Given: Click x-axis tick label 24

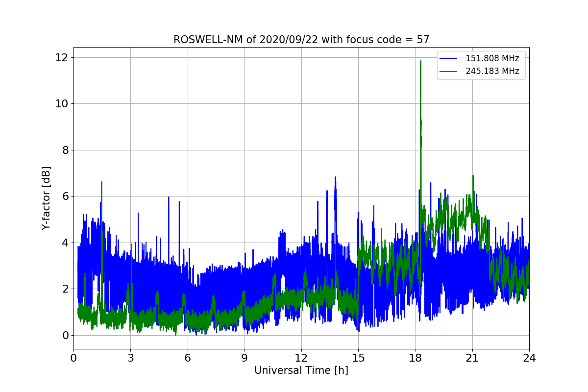Looking at the screenshot, I should (529, 358).
